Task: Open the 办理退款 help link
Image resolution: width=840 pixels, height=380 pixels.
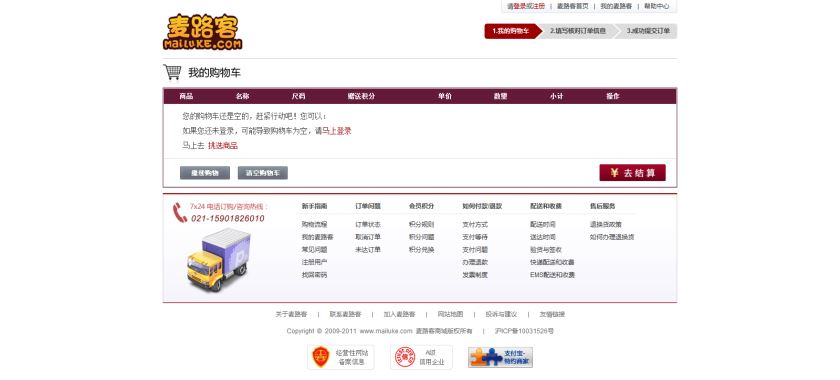Action: pyautogui.click(x=475, y=262)
